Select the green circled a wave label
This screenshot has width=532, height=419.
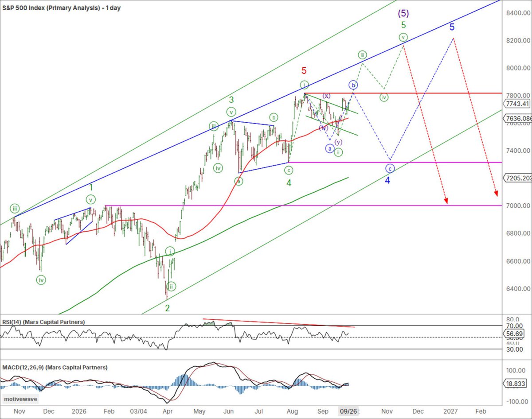[x=239, y=181]
